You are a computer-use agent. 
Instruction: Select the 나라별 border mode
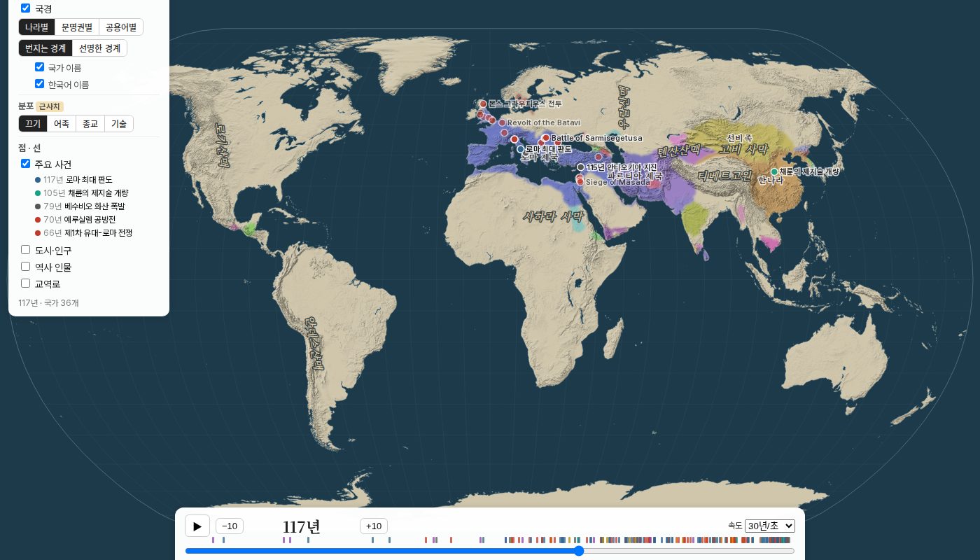click(x=36, y=27)
